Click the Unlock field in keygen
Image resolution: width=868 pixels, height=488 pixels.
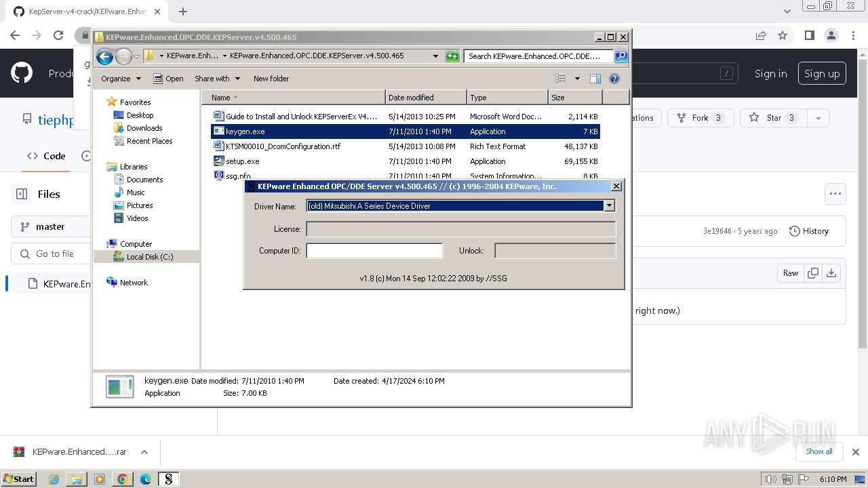[555, 251]
